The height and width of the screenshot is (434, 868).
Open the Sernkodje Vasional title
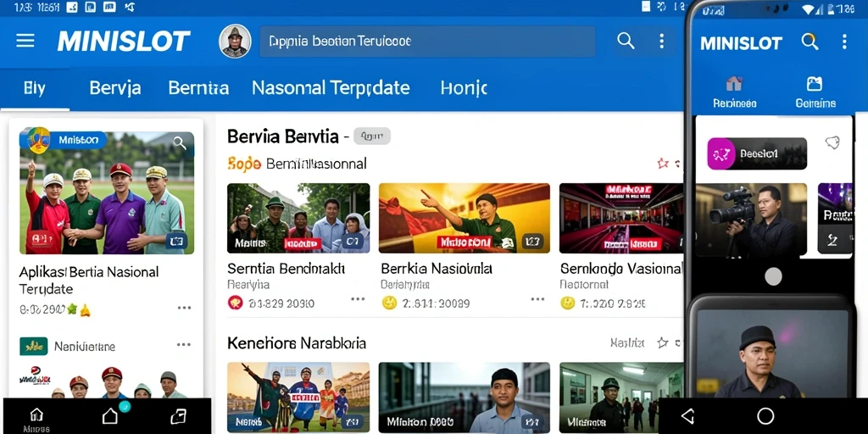coord(621,269)
